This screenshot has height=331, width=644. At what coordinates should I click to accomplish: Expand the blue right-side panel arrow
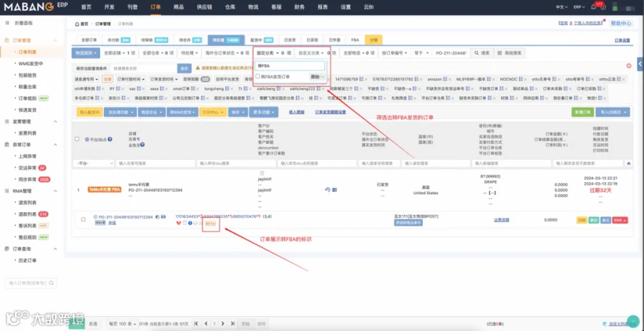tap(640, 64)
